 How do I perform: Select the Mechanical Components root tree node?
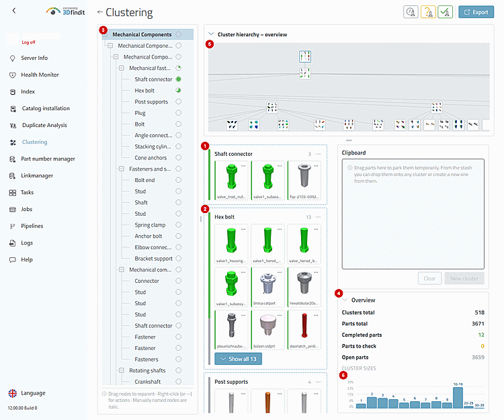click(x=142, y=34)
